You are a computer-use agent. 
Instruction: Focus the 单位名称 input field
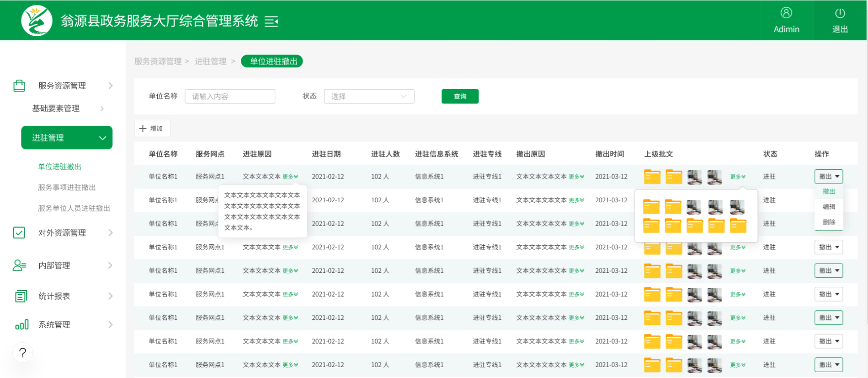click(x=230, y=97)
